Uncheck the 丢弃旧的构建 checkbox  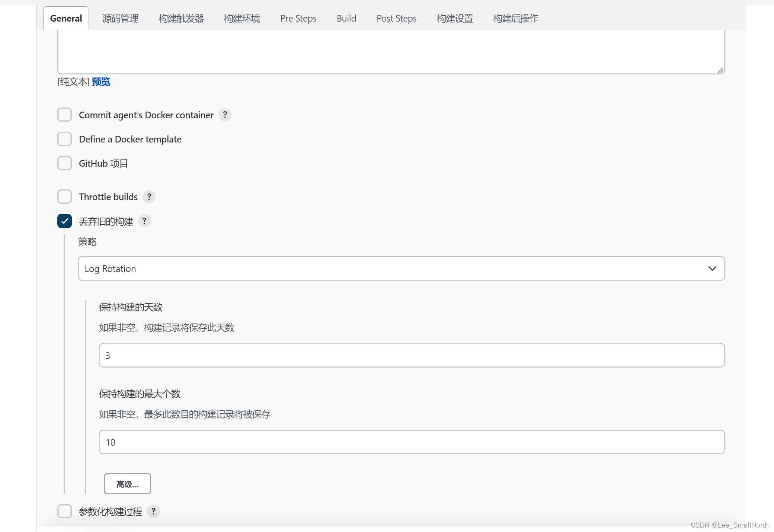click(x=65, y=221)
